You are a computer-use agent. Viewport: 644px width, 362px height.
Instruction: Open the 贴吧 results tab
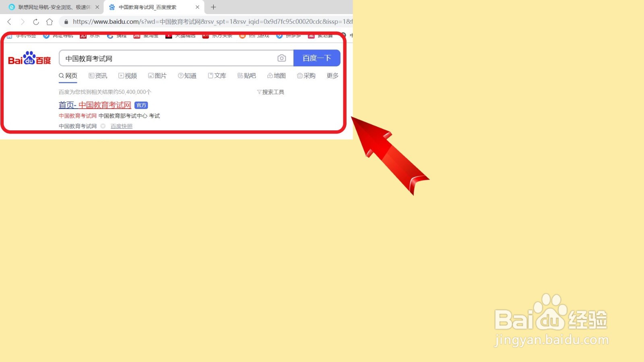(247, 76)
